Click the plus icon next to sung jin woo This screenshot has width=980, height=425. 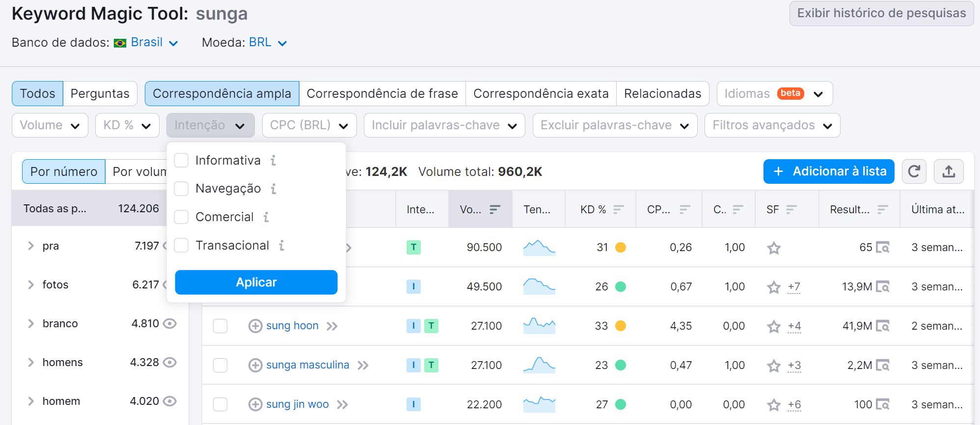(x=255, y=404)
